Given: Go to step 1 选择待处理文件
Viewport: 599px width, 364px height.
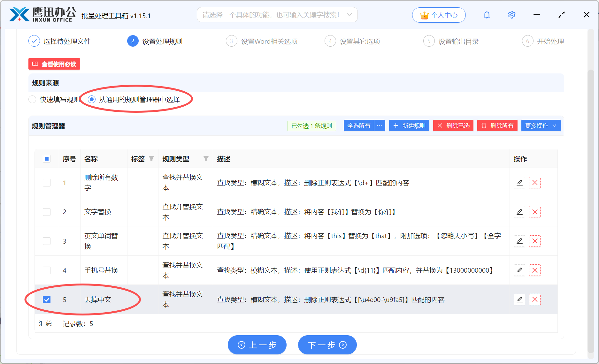Looking at the screenshot, I should [59, 41].
